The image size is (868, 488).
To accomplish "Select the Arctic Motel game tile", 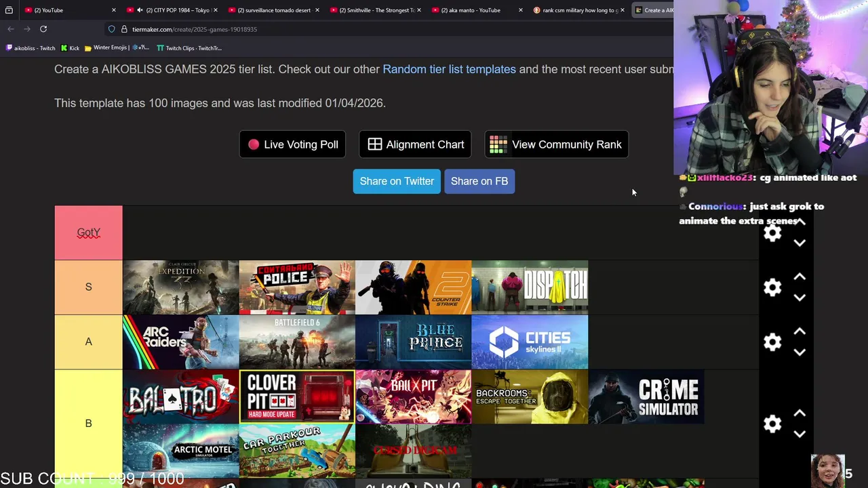I will pyautogui.click(x=180, y=451).
